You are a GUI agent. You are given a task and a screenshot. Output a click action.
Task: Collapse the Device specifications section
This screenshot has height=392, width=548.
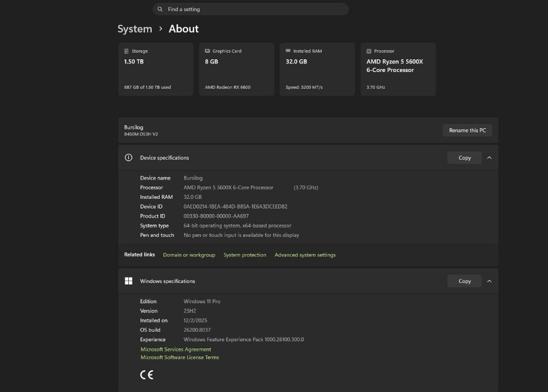pyautogui.click(x=489, y=158)
